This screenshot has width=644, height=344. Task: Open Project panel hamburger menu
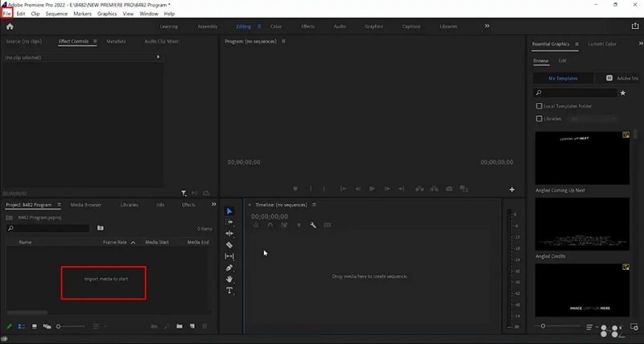(59, 205)
